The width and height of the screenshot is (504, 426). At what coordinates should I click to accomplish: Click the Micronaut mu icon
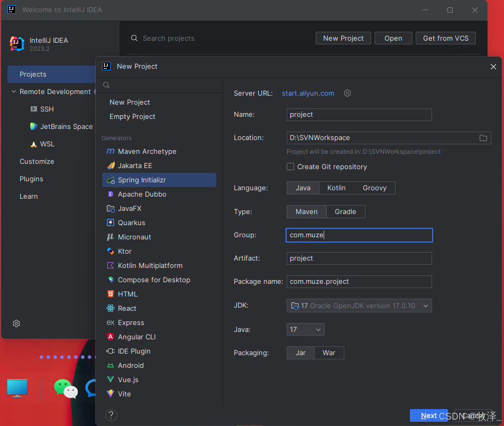pos(111,237)
